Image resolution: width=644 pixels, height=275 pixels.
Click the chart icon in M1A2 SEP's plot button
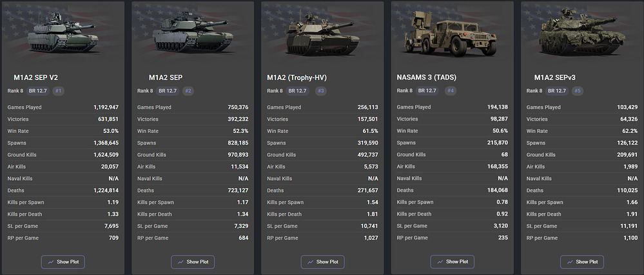point(181,262)
